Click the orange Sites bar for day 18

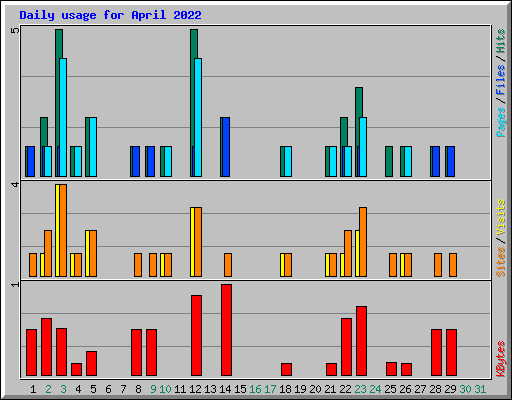point(288,265)
